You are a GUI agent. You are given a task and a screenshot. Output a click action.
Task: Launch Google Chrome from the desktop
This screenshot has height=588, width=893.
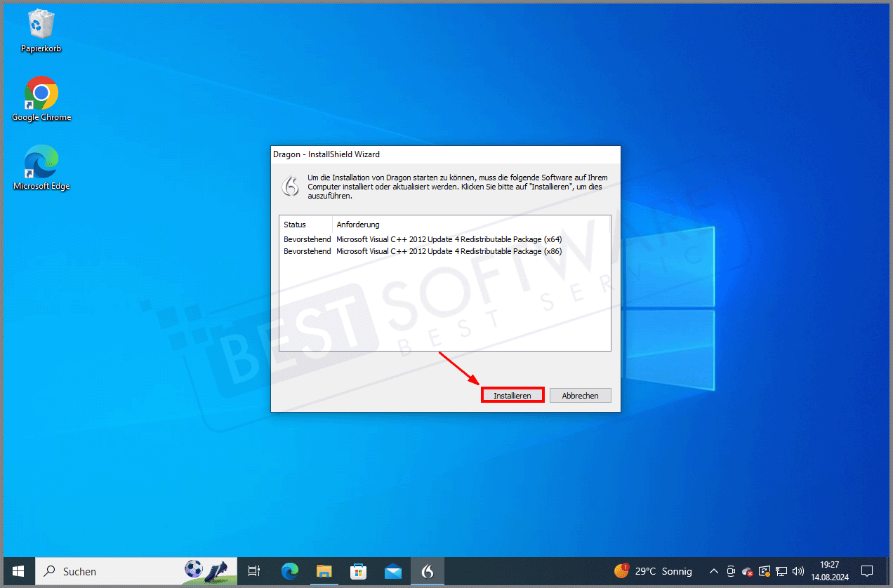pos(40,93)
